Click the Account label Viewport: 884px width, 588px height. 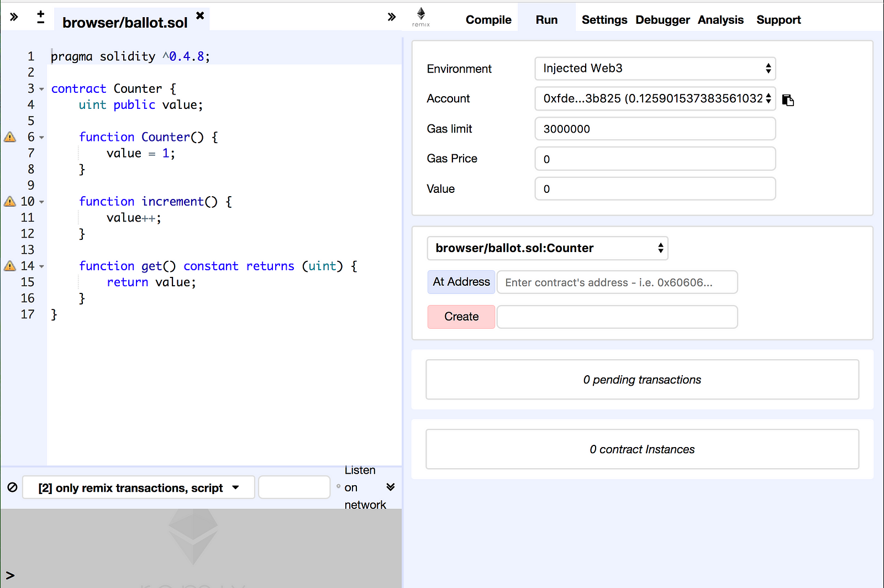pyautogui.click(x=448, y=99)
